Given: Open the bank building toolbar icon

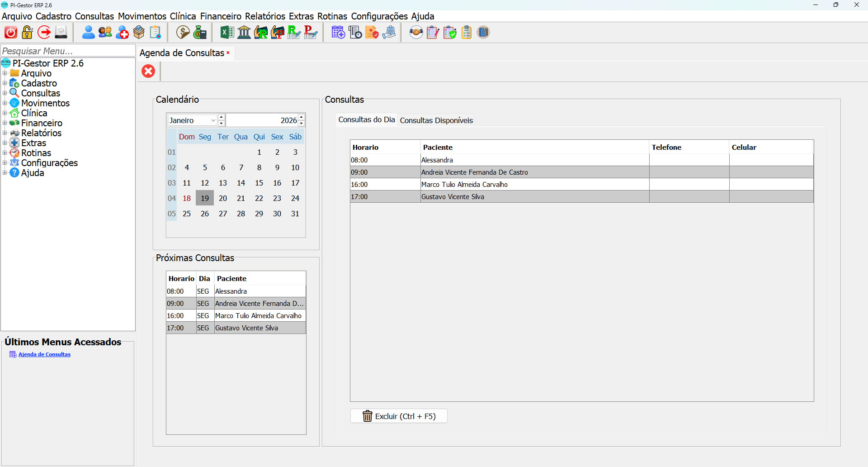Looking at the screenshot, I should (x=244, y=33).
